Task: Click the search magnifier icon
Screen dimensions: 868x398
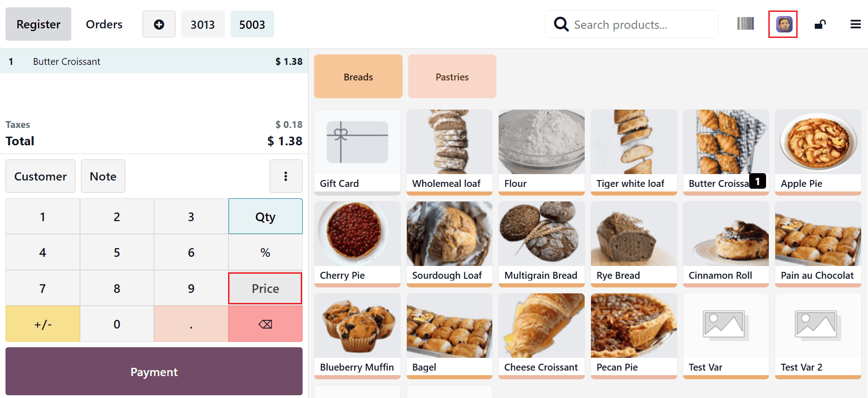Action: pyautogui.click(x=560, y=24)
